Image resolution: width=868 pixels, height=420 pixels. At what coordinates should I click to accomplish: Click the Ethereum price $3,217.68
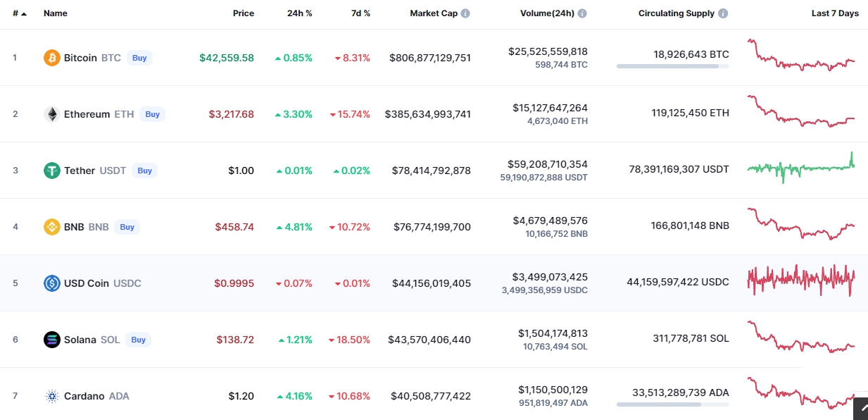pyautogui.click(x=232, y=114)
